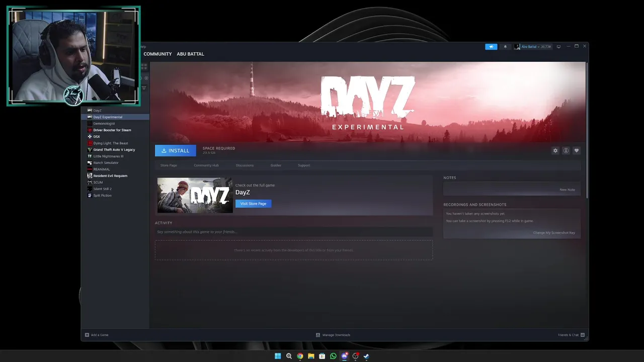Select Split Fiction in the library
644x362 pixels.
click(x=116, y=195)
